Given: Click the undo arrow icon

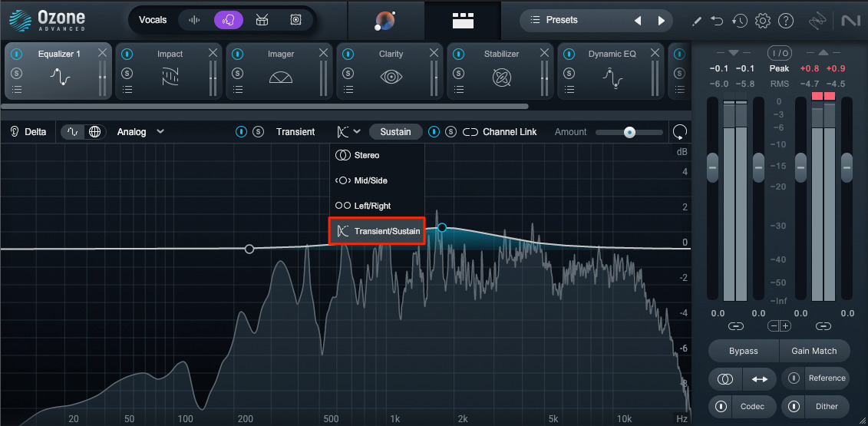Looking at the screenshot, I should pyautogui.click(x=718, y=21).
